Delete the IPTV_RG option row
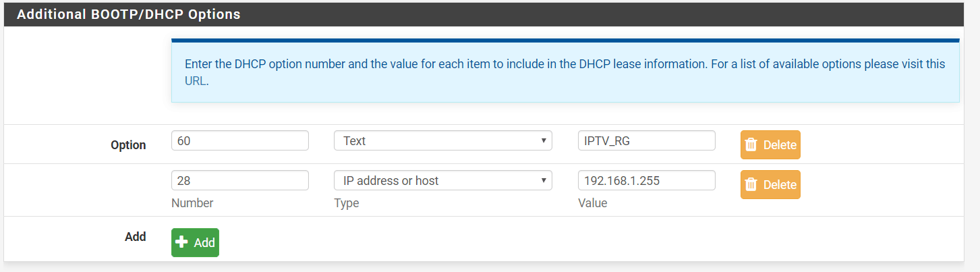Viewport: 980px width, 272px height. 770,145
